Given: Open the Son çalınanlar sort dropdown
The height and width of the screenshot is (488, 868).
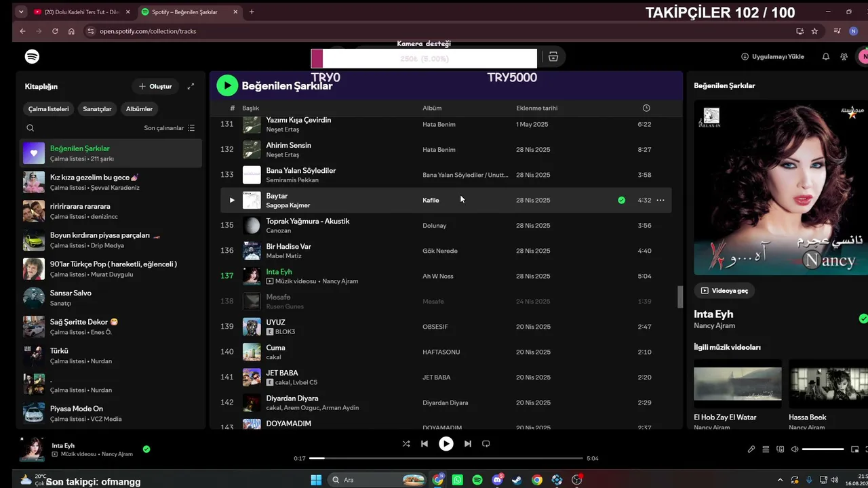Looking at the screenshot, I should 170,127.
